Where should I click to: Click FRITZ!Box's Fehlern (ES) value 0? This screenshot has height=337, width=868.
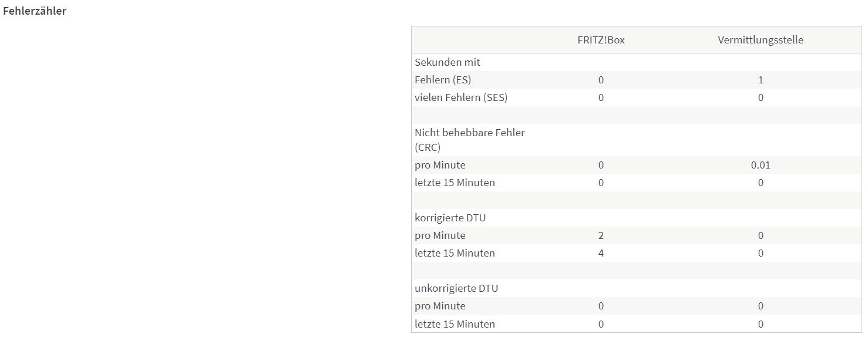pyautogui.click(x=601, y=80)
